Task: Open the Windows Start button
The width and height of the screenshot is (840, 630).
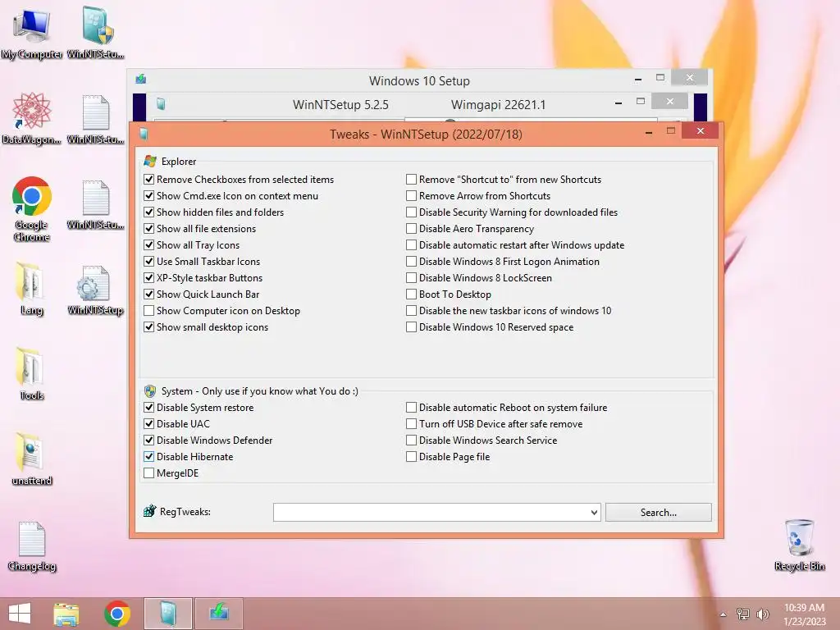Action: coord(20,614)
